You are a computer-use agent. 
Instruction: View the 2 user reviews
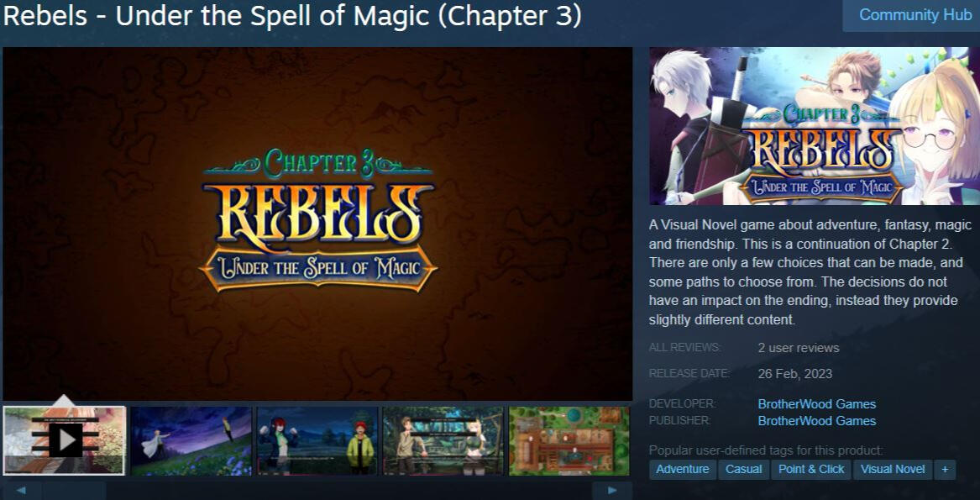[x=799, y=348]
